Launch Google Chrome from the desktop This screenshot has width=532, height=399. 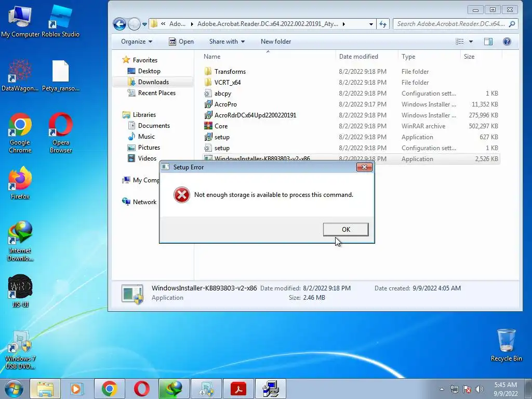click(20, 133)
